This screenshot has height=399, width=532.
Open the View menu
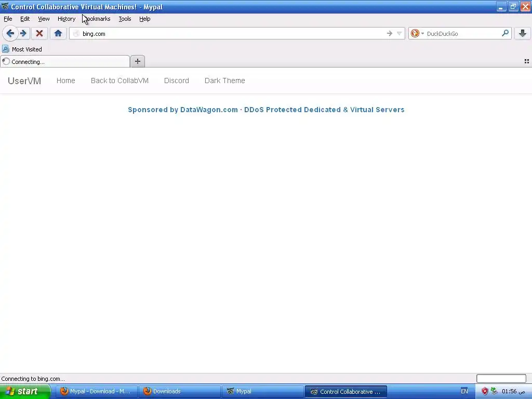click(x=44, y=19)
